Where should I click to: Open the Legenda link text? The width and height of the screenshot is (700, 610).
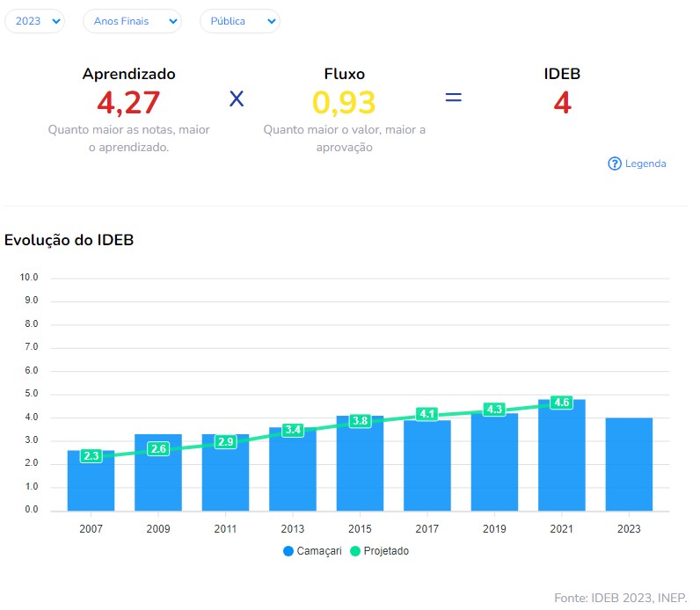click(645, 163)
